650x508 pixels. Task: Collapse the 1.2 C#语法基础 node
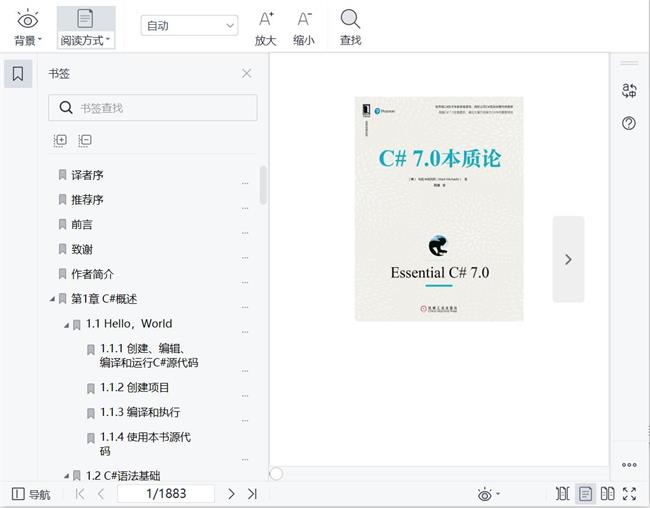[66, 476]
